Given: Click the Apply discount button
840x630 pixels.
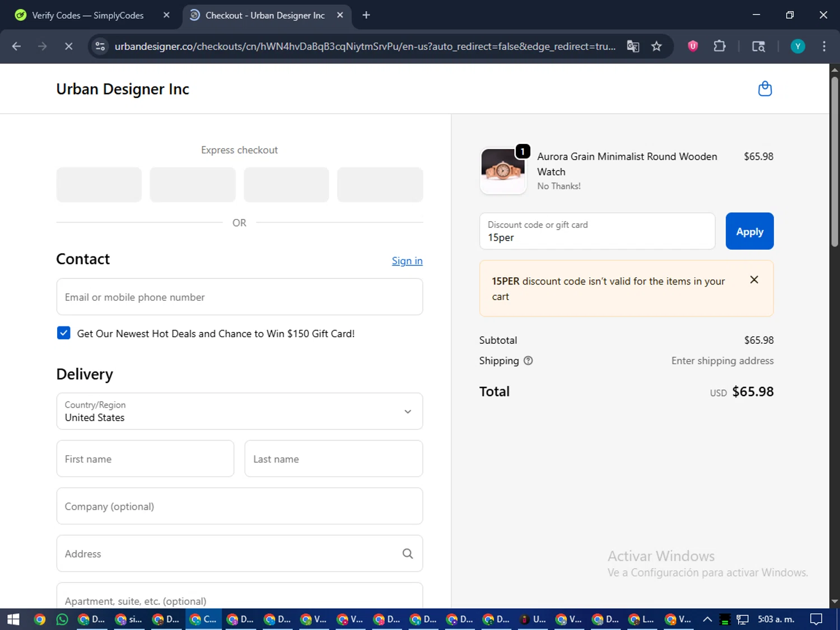Looking at the screenshot, I should click(x=749, y=231).
